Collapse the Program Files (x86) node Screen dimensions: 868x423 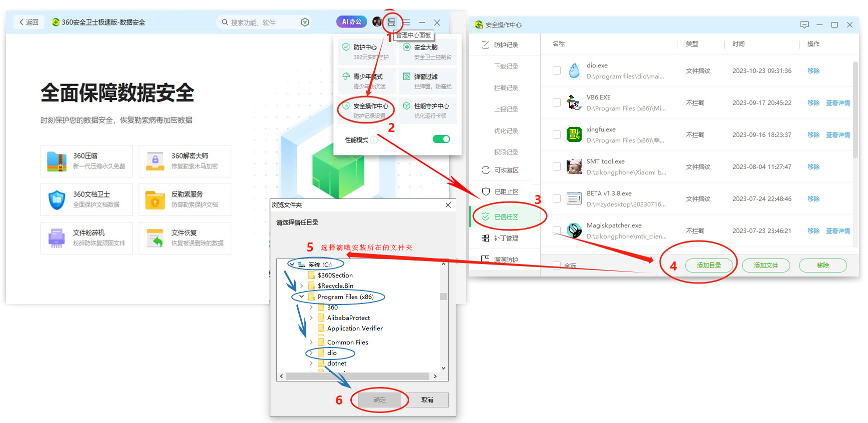pos(301,296)
